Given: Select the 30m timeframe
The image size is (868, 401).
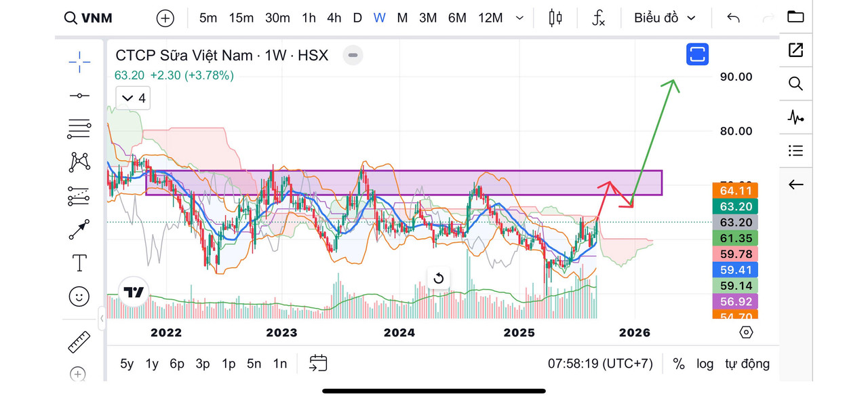Looking at the screenshot, I should (x=277, y=18).
